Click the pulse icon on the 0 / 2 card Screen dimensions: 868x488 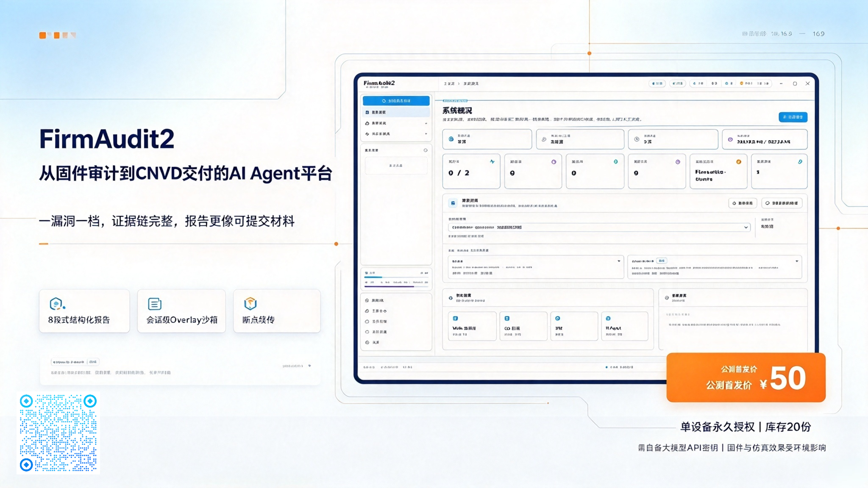coord(492,161)
